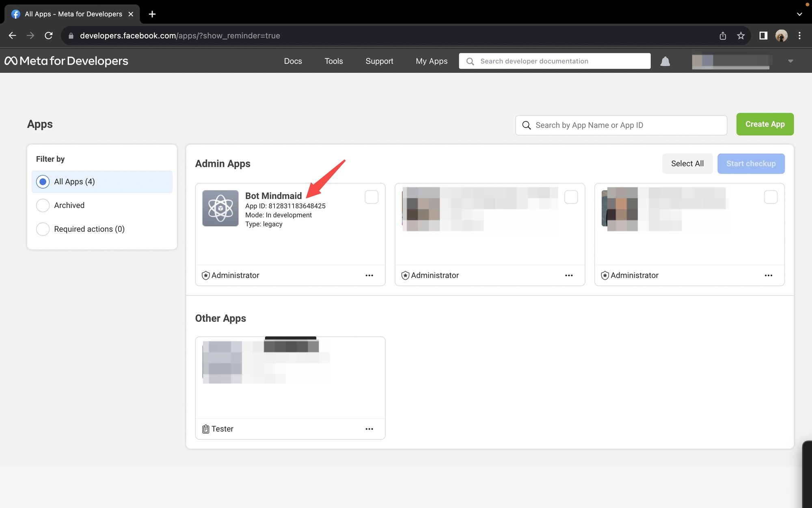Focus the Search by App Name or App ID field
812x508 pixels.
[621, 125]
